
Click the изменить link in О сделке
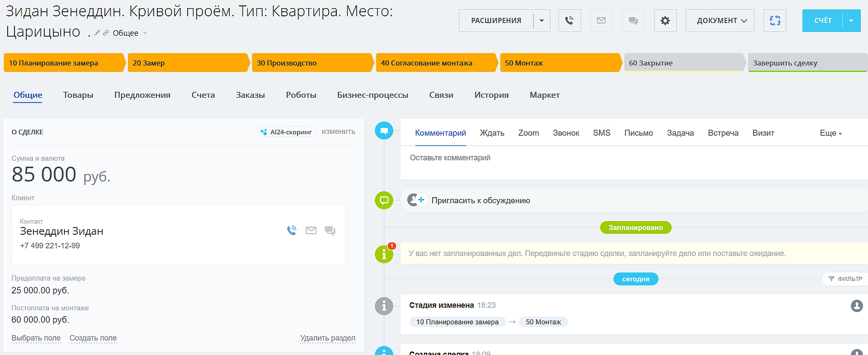coord(338,132)
